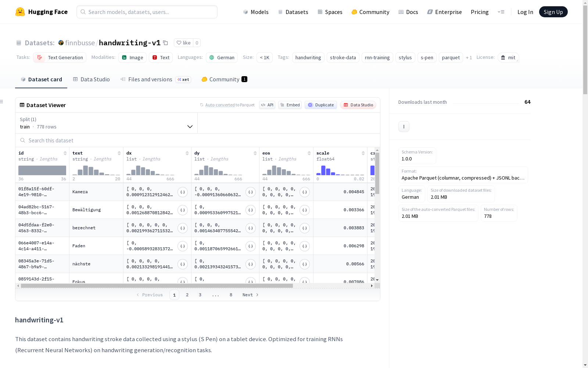This screenshot has width=588, height=368.
Task: Open the Pricing page link
Action: coord(480,12)
